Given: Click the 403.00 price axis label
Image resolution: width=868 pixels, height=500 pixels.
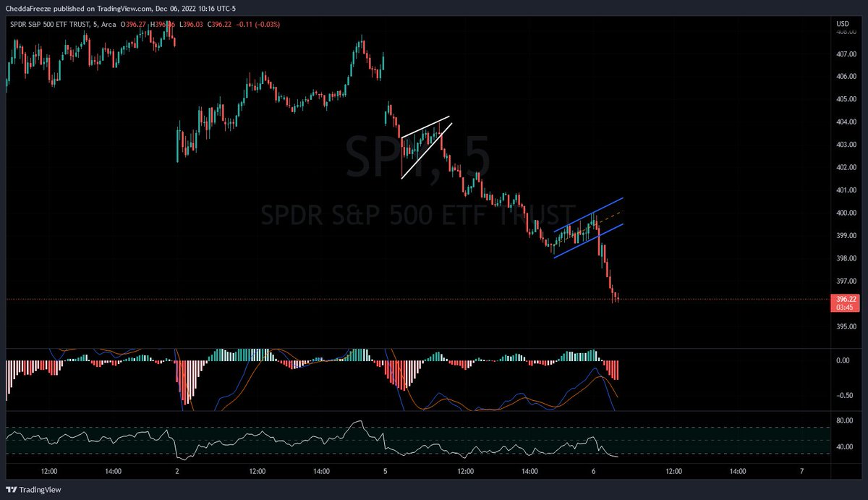Looking at the screenshot, I should point(846,145).
